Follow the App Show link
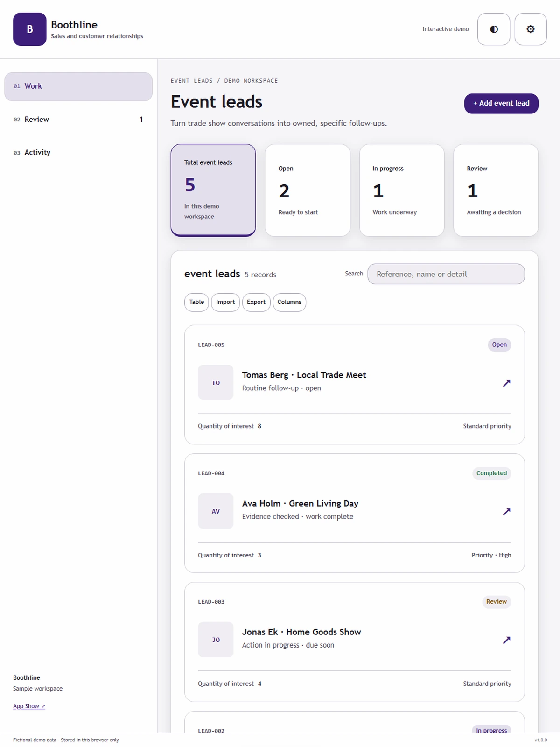 click(x=29, y=706)
